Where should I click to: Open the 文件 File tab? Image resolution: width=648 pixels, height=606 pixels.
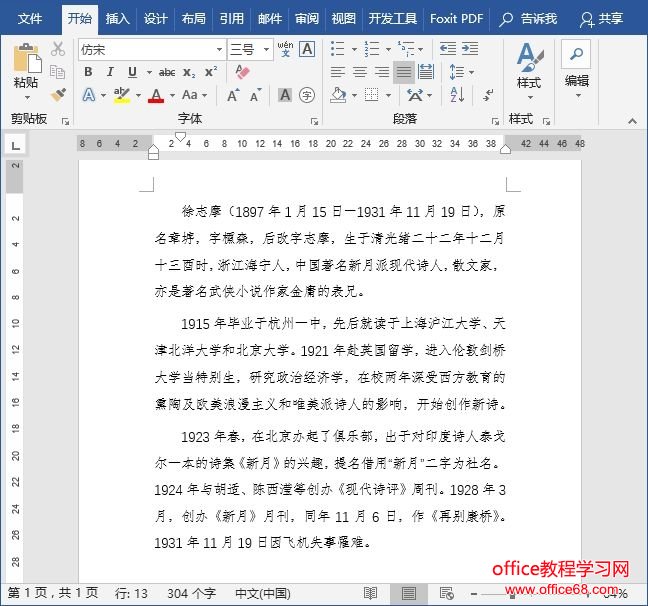(x=30, y=19)
